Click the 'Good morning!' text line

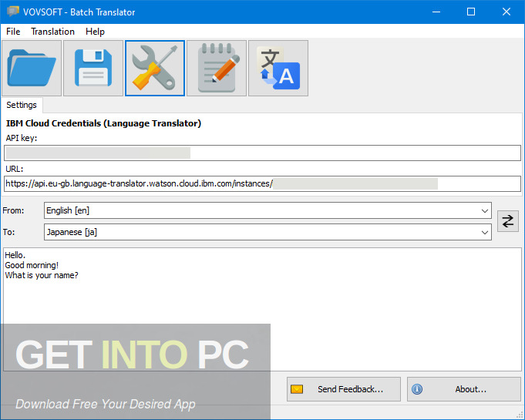tap(32, 265)
